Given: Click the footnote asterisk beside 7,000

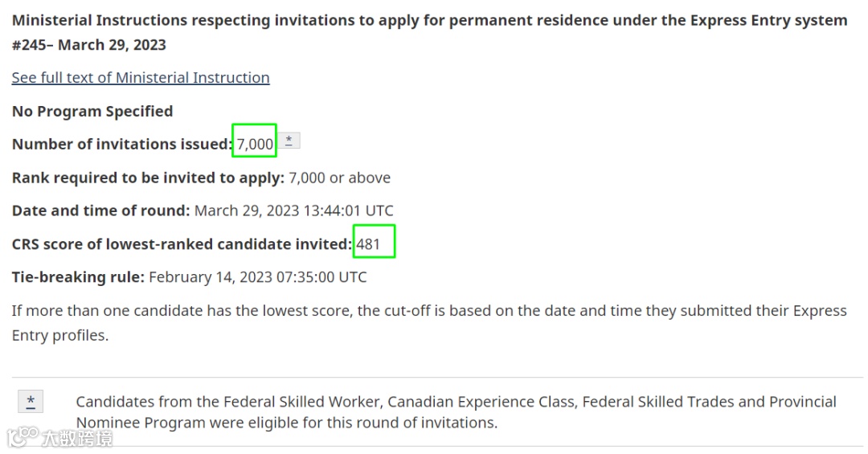Looking at the screenshot, I should click(x=289, y=141).
